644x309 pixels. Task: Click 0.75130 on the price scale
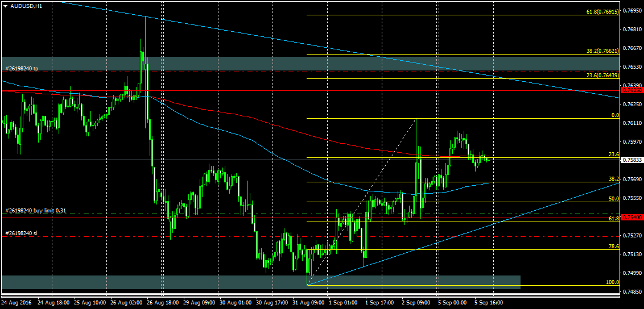pos(631,254)
